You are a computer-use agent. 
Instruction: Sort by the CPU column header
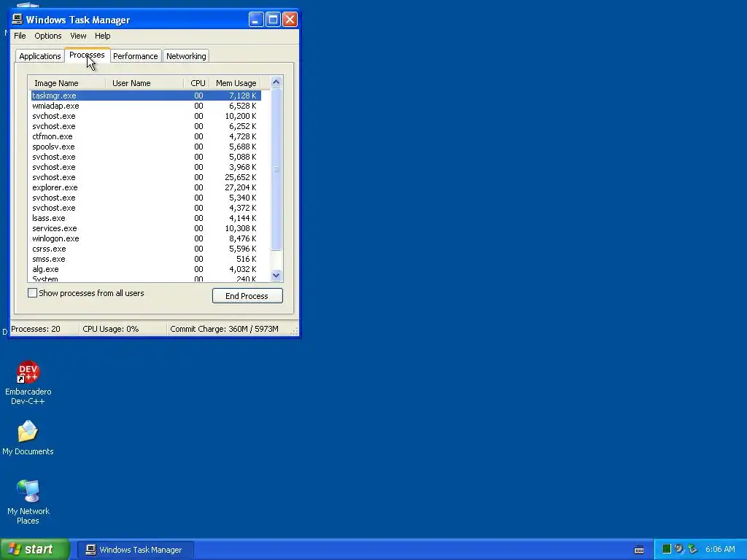[x=197, y=83]
